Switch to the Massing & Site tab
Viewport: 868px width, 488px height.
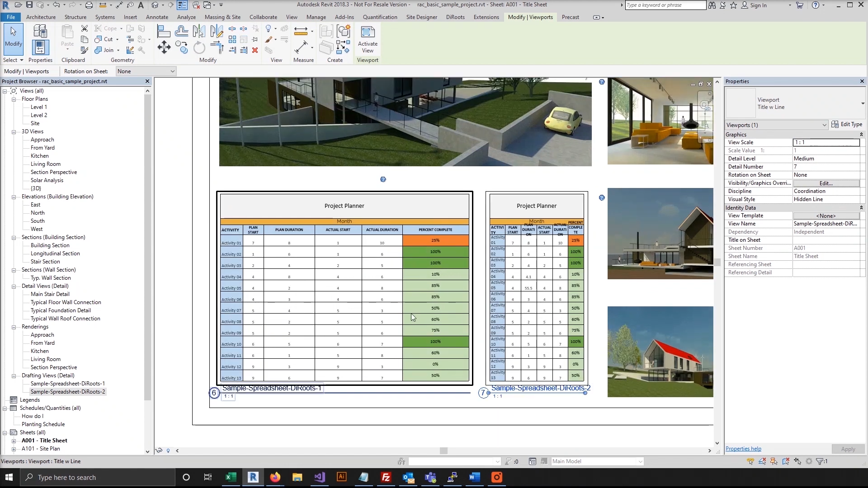(x=222, y=17)
